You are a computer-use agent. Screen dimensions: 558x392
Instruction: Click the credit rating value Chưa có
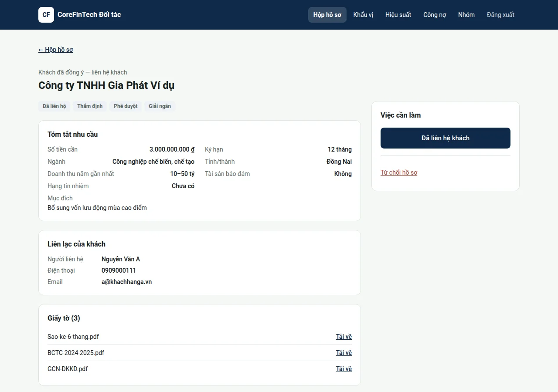tap(183, 186)
